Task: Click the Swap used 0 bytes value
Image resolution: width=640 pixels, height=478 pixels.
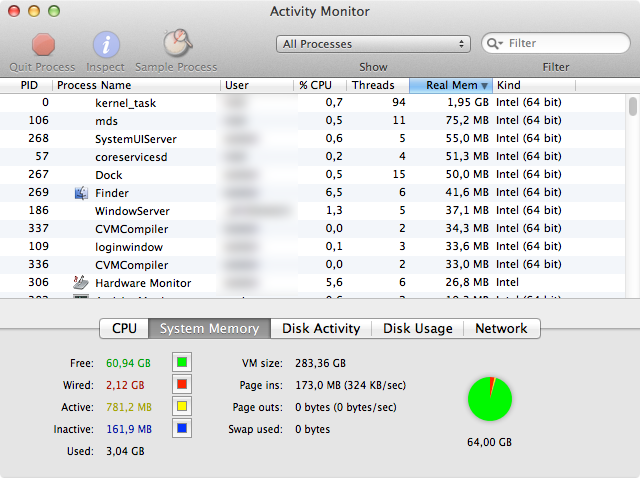Action: point(312,429)
